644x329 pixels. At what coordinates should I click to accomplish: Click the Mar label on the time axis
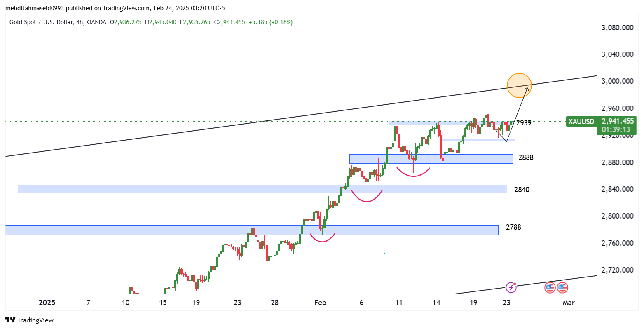pos(569,303)
